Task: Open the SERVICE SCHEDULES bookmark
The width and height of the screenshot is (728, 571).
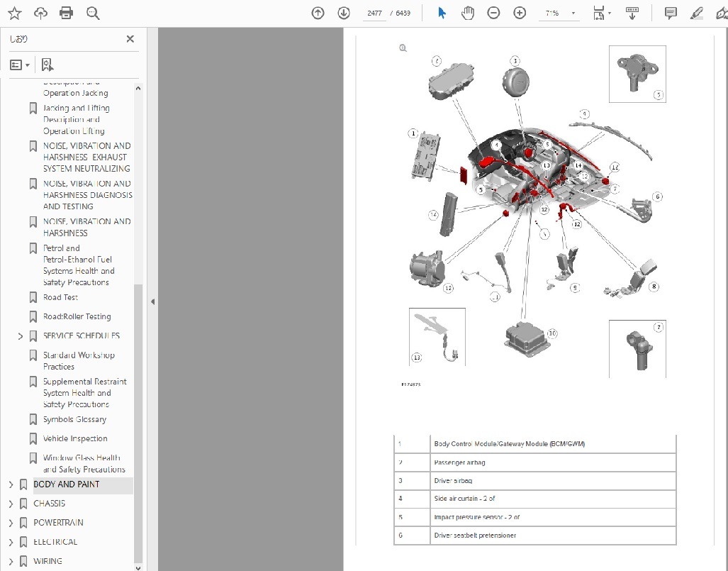Action: (x=82, y=336)
